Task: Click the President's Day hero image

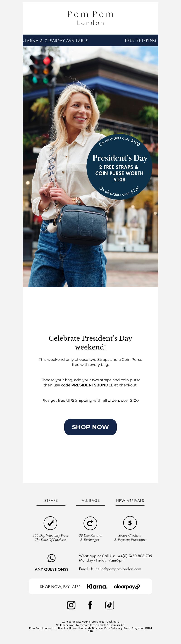Action: pyautogui.click(x=90, y=167)
